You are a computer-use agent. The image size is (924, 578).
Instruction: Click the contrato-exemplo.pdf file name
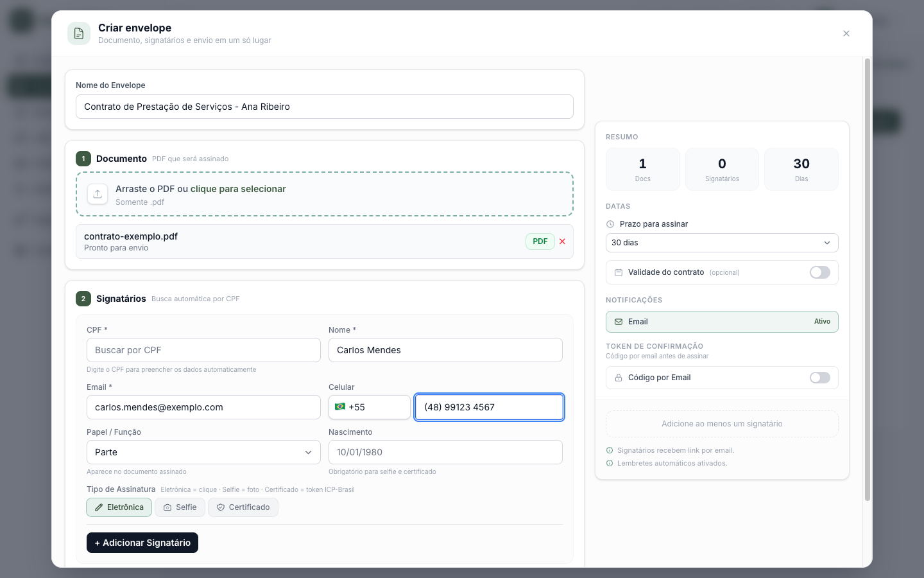[x=131, y=236]
